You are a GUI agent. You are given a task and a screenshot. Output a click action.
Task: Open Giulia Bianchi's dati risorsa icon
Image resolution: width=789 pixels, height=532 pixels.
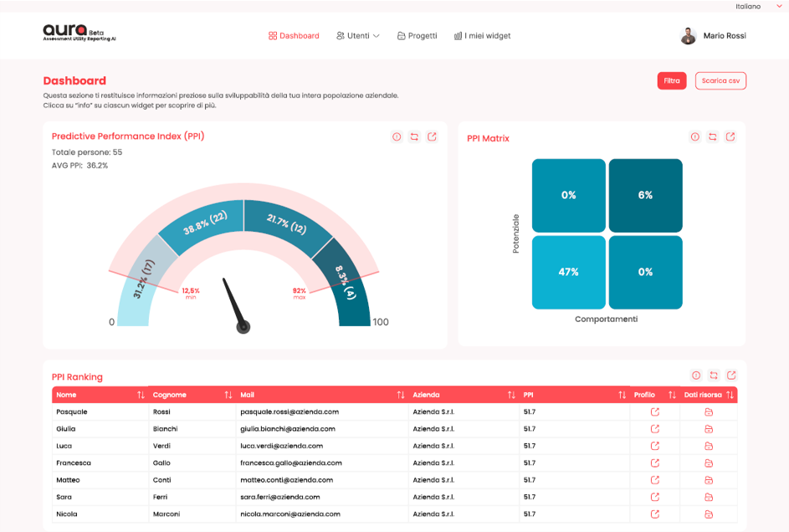(x=709, y=429)
